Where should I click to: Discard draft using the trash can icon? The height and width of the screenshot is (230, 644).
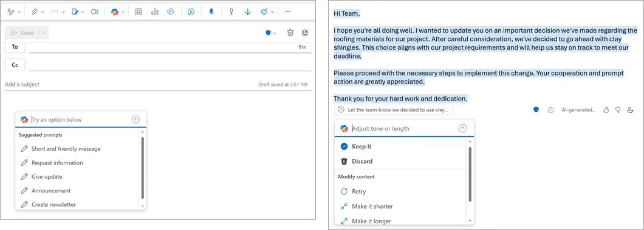point(290,32)
